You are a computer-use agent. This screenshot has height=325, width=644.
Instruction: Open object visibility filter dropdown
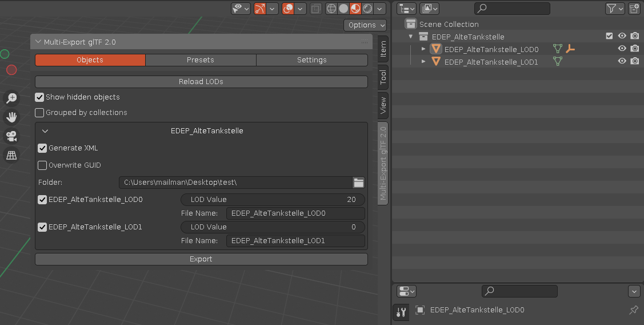point(241,8)
